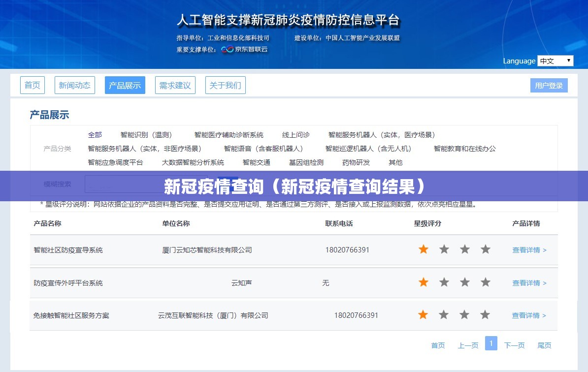This screenshot has width=588, height=372.
Task: Filter by 智能服务机器人（实体，非医疗场景）
Action: click(144, 149)
